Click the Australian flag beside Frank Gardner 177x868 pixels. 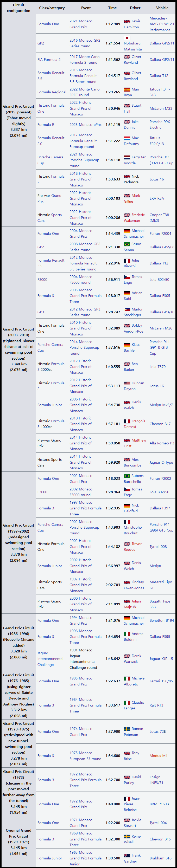click(x=127, y=855)
